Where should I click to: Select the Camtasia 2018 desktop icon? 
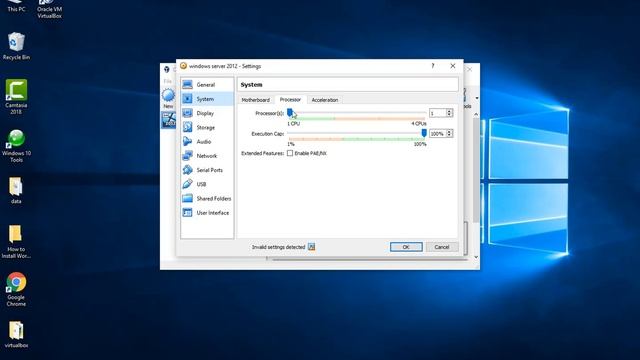coord(16,96)
